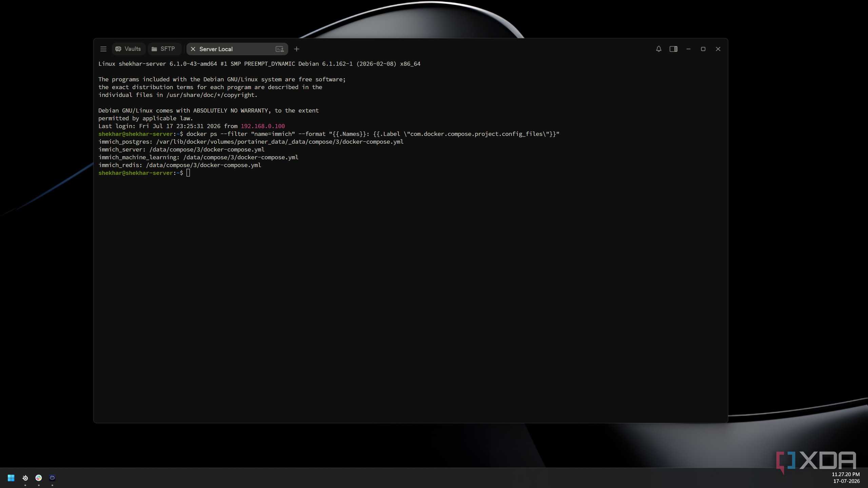This screenshot has width=868, height=488.
Task: Open notifications bell
Action: tap(658, 49)
